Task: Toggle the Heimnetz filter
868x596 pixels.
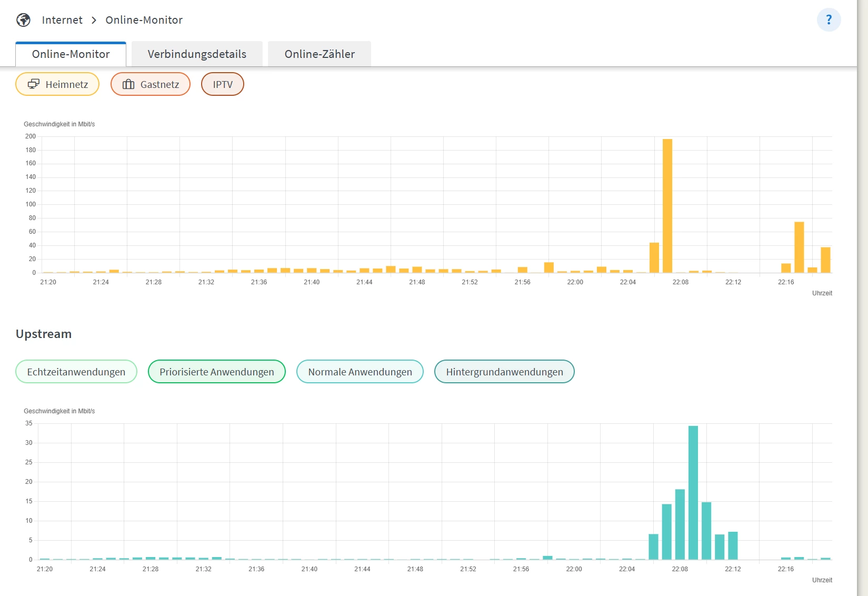Action: point(57,84)
